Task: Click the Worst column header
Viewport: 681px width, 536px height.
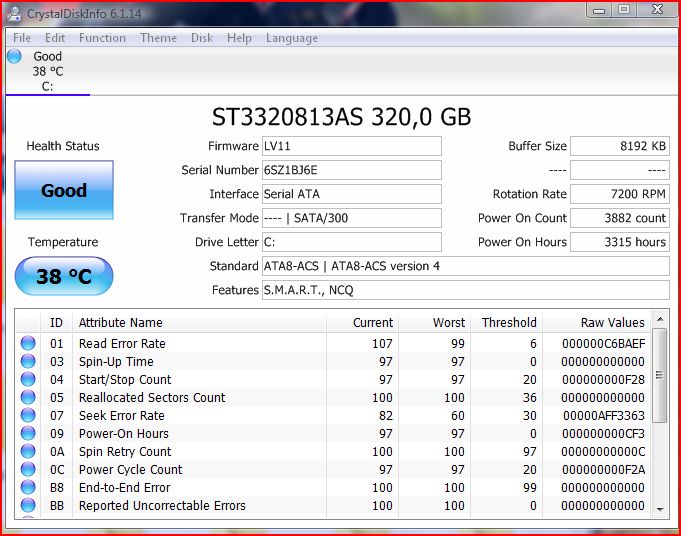Action: 434,322
